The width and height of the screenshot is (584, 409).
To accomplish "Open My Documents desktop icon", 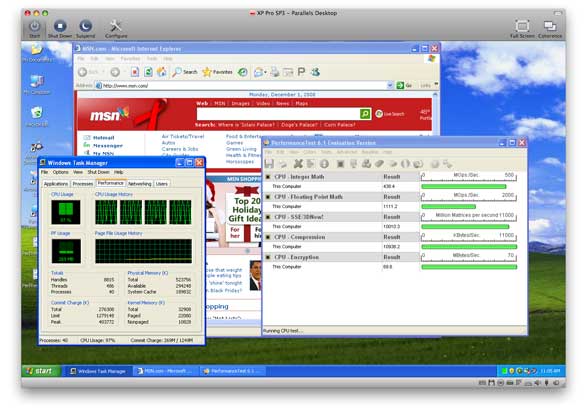I will 36,53.
